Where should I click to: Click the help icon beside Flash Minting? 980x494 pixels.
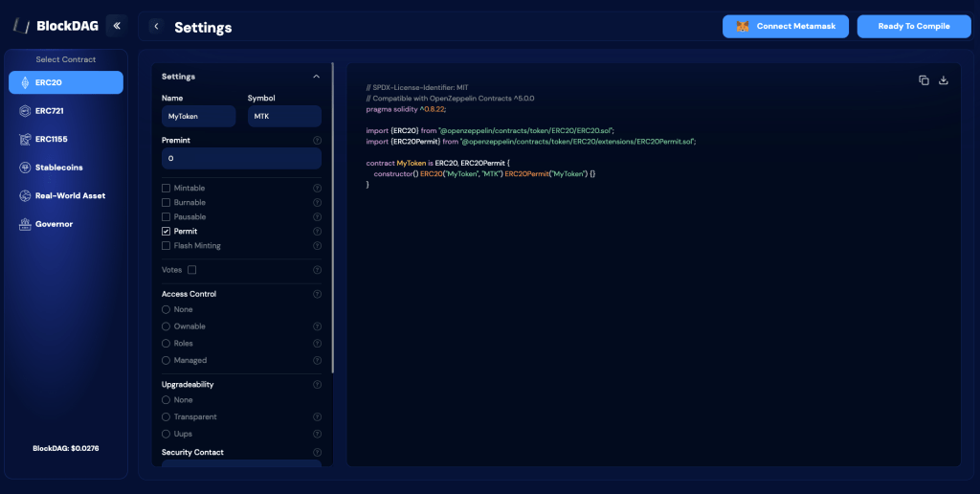click(317, 246)
